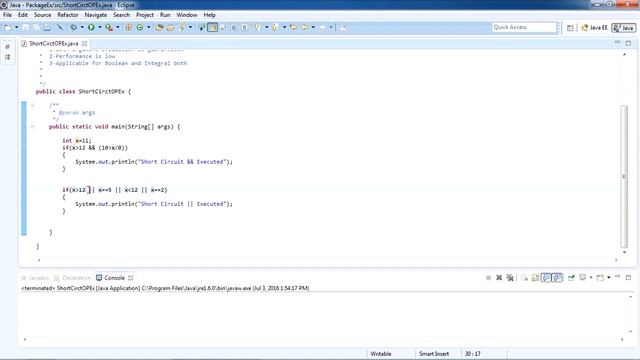Click the Forward navigation arrow icon

coord(322,27)
